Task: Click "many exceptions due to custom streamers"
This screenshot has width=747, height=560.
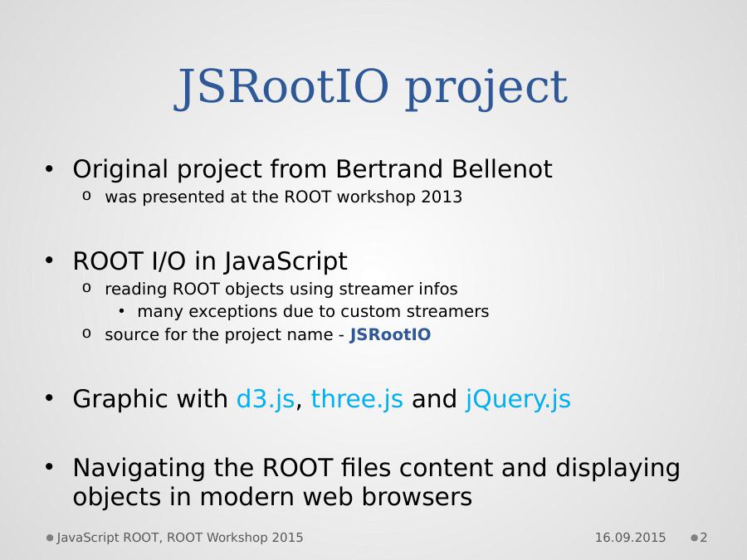Action: pos(313,311)
